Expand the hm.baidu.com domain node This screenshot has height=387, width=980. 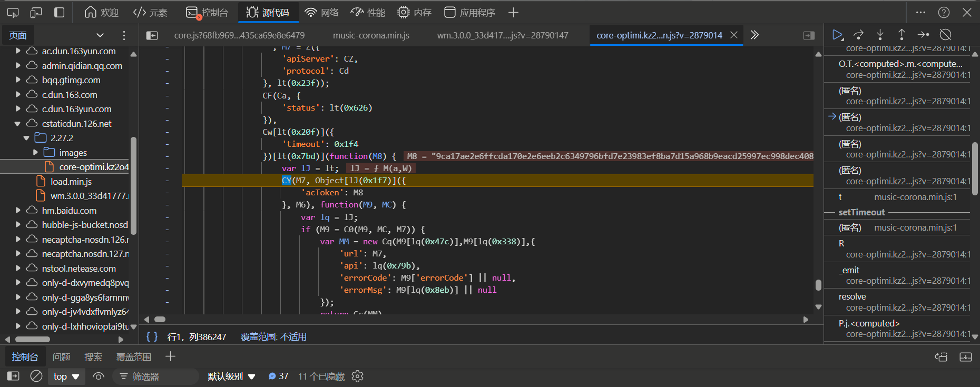[x=18, y=210]
